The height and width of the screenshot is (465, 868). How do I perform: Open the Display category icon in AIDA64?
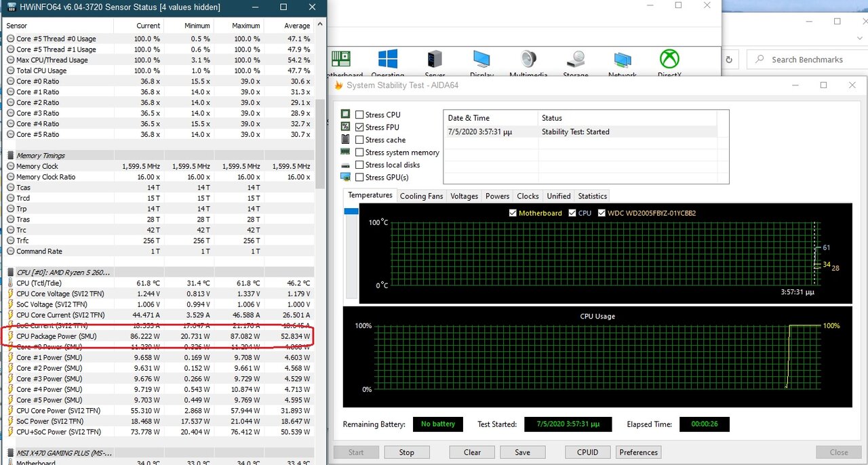481,59
